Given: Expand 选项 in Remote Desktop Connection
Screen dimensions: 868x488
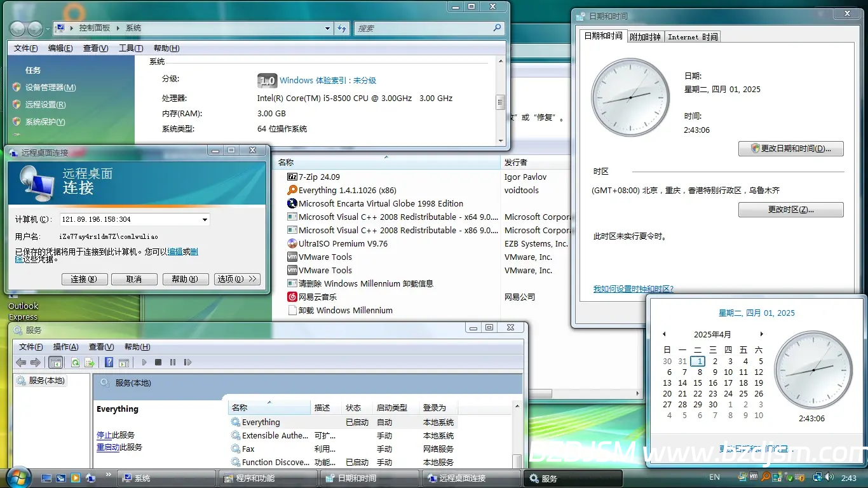Looking at the screenshot, I should click(x=237, y=279).
